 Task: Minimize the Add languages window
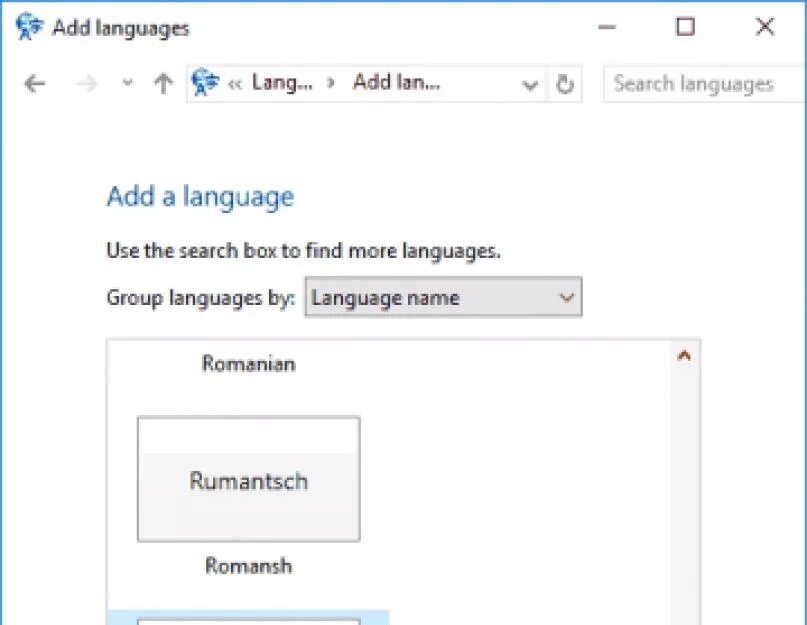point(607,27)
